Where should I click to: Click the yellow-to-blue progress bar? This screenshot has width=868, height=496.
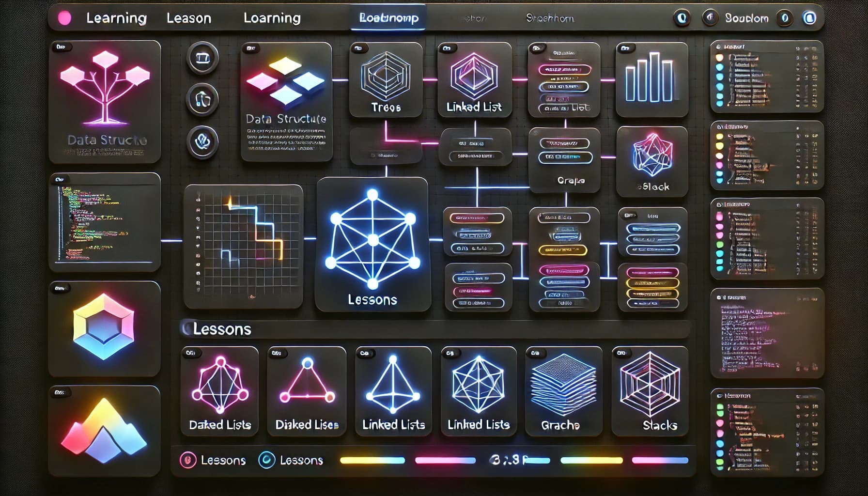coord(372,460)
